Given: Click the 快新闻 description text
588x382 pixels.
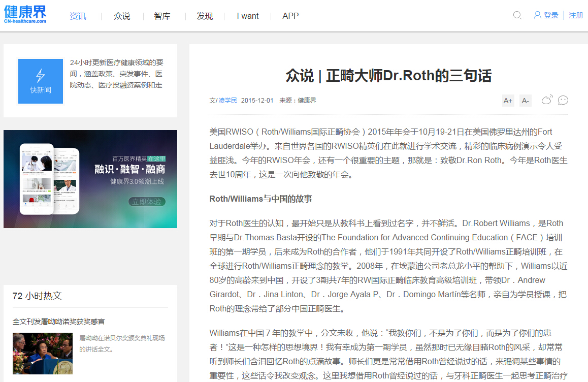Looking at the screenshot, I should coord(117,74).
